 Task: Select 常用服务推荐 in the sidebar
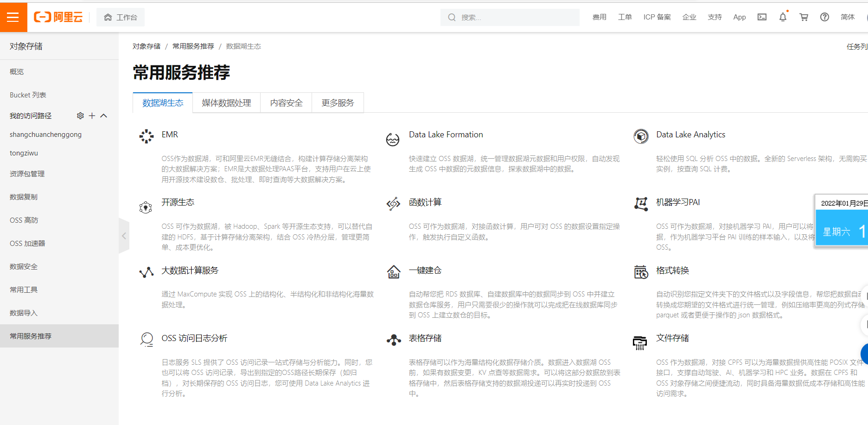[59, 336]
